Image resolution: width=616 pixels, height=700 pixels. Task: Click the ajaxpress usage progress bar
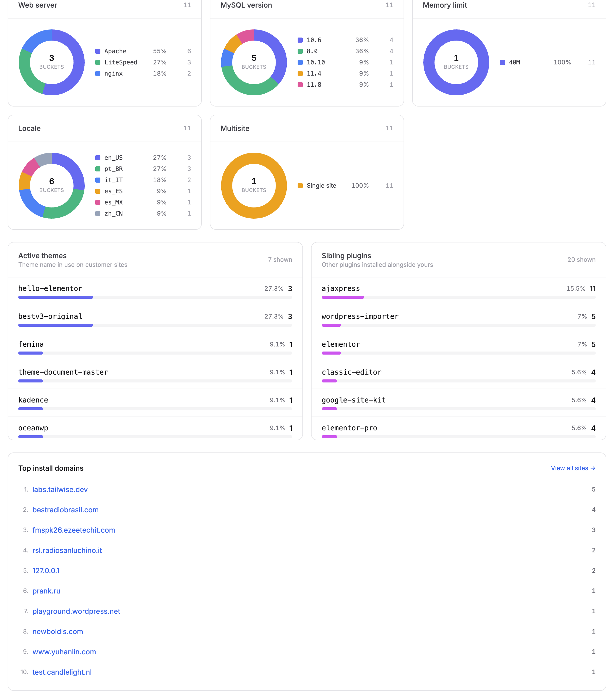point(459,297)
